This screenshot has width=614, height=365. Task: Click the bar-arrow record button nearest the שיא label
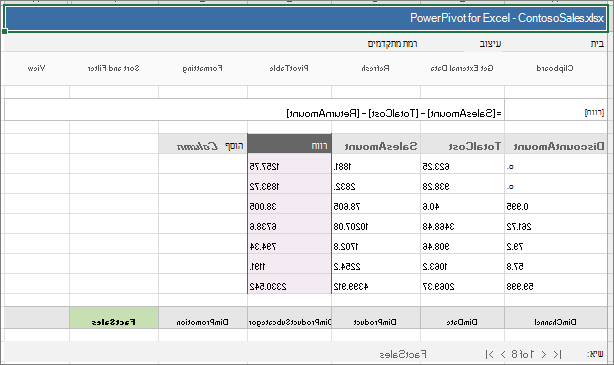(x=557, y=354)
